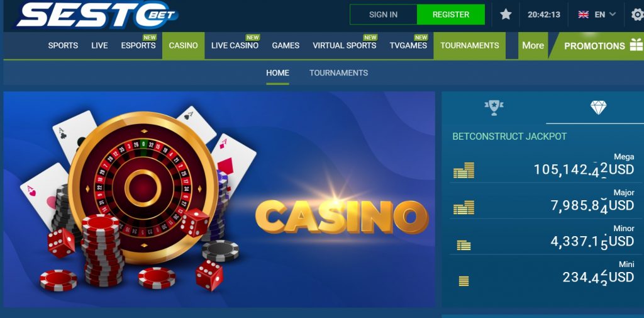This screenshot has width=644, height=318.
Task: Open the Live Casino menu item
Action: (x=235, y=46)
